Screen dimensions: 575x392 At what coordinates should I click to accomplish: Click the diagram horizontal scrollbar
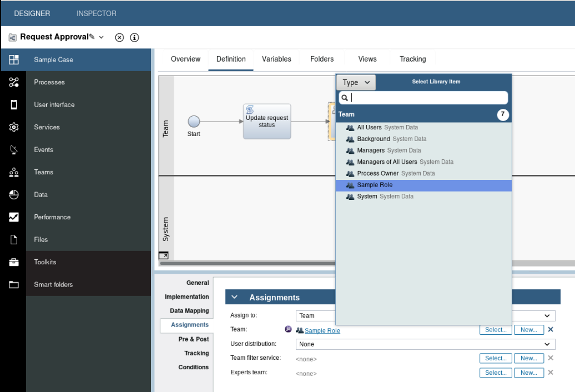pyautogui.click(x=248, y=263)
